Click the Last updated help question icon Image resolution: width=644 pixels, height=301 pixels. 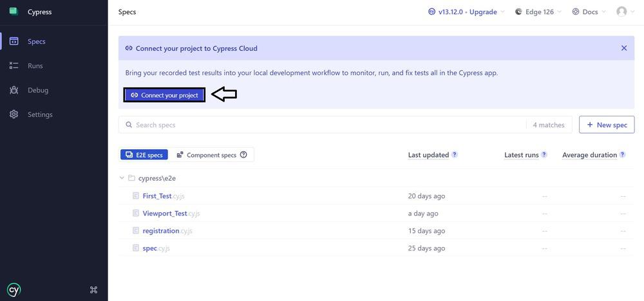tap(454, 154)
